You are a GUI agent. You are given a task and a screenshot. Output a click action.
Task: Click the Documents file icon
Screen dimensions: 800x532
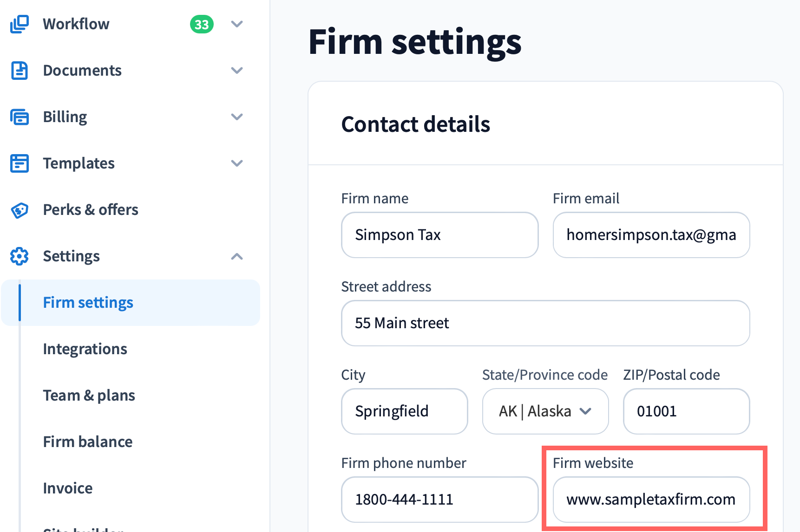[20, 71]
